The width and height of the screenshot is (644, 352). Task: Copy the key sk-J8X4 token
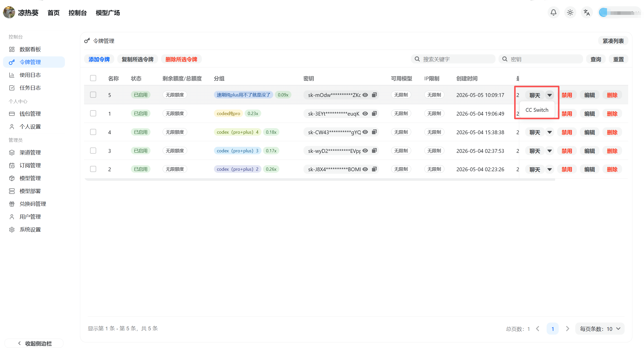click(374, 169)
